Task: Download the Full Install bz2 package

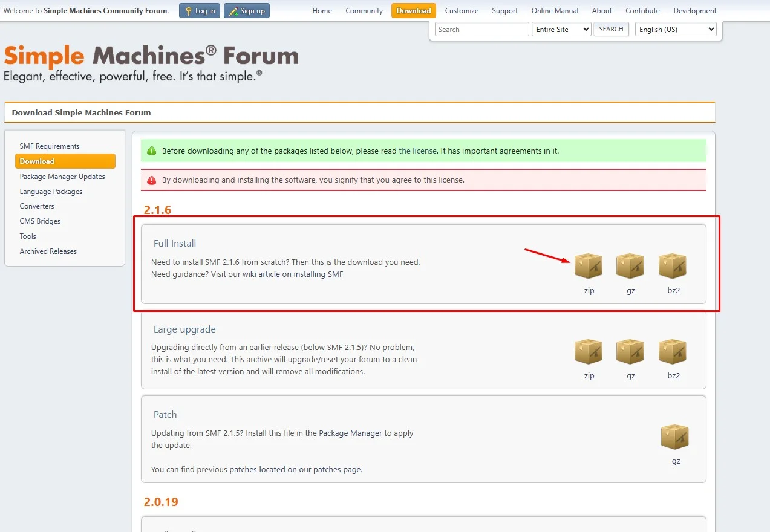Action: [673, 266]
